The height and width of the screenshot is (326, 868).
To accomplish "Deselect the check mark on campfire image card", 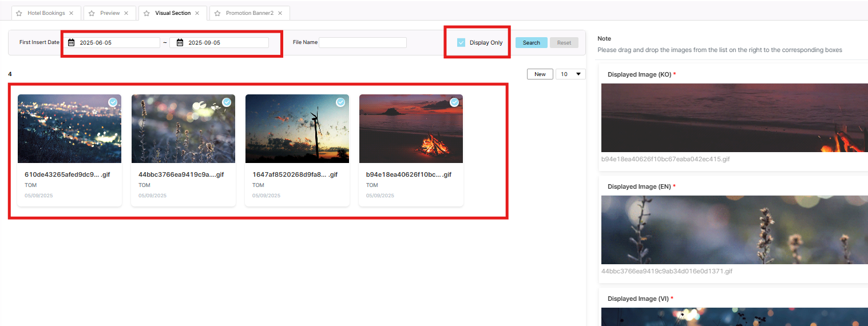I will pos(454,102).
